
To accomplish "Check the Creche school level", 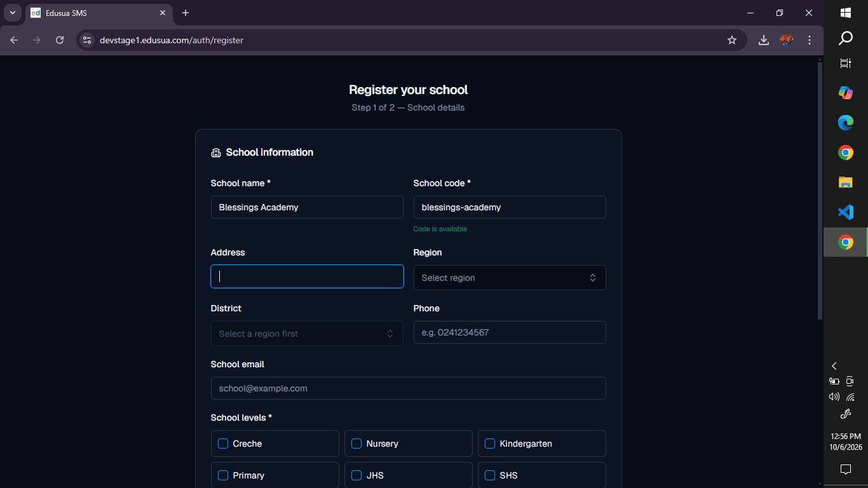I will click(x=223, y=444).
